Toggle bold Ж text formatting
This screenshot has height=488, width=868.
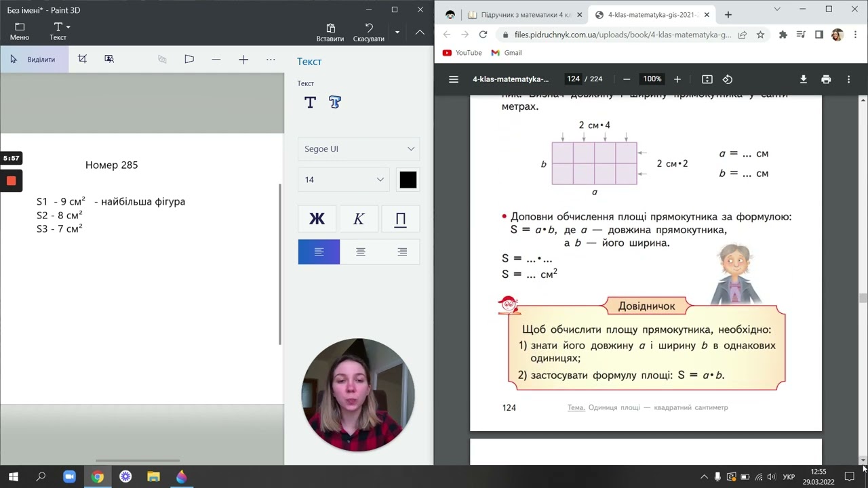pos(317,218)
